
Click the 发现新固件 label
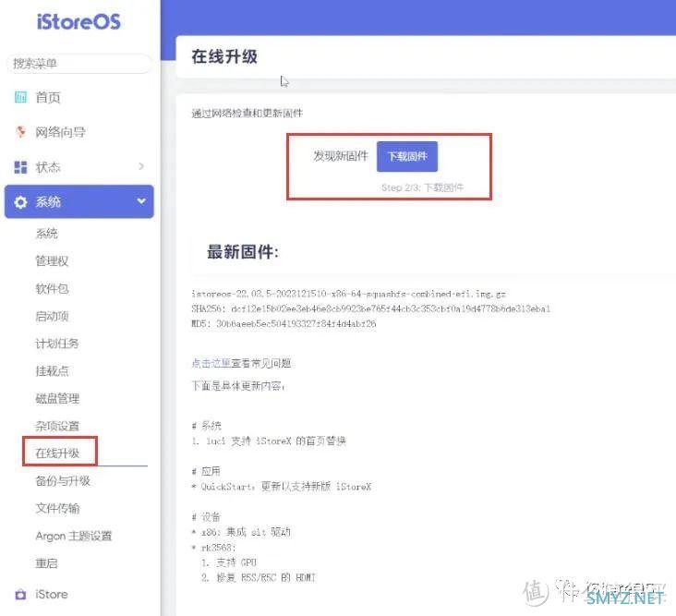coord(341,156)
